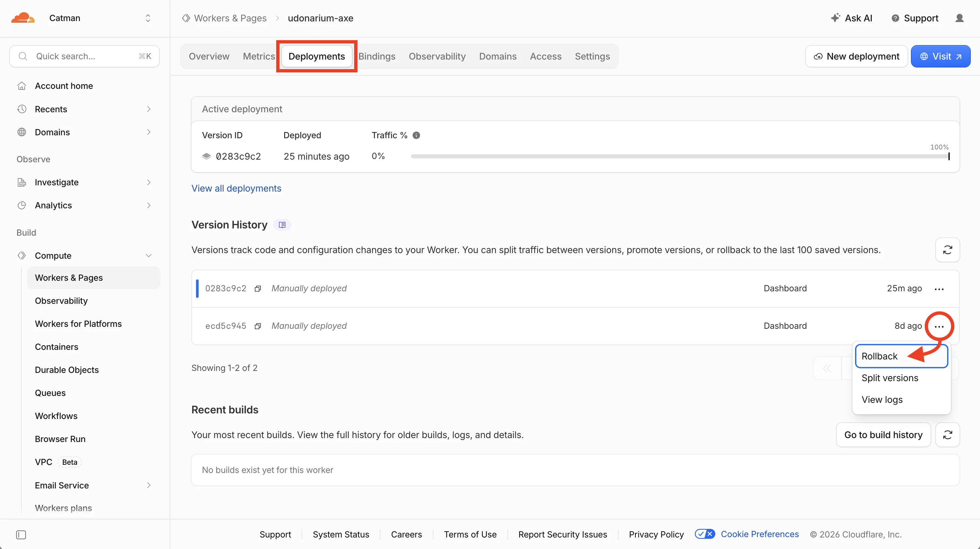This screenshot has width=980, height=549.
Task: Toggle the sidebar collapse icon
Action: pyautogui.click(x=21, y=535)
